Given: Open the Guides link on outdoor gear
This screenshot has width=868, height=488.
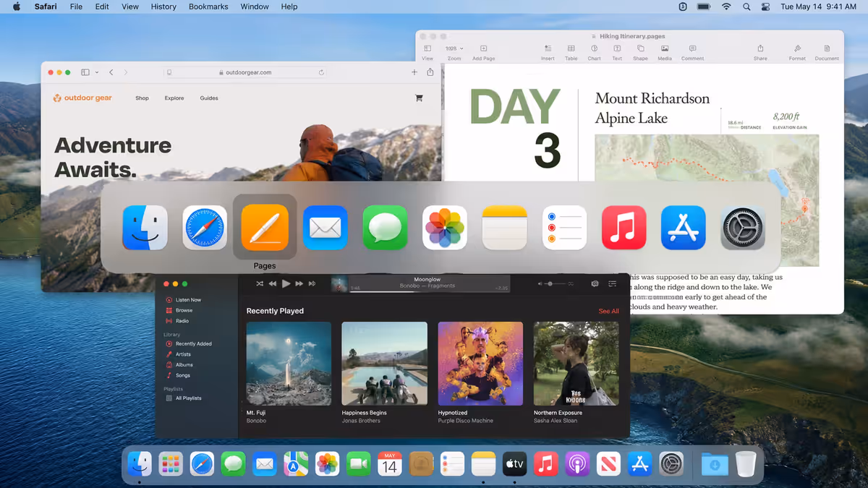Looking at the screenshot, I should click(209, 98).
